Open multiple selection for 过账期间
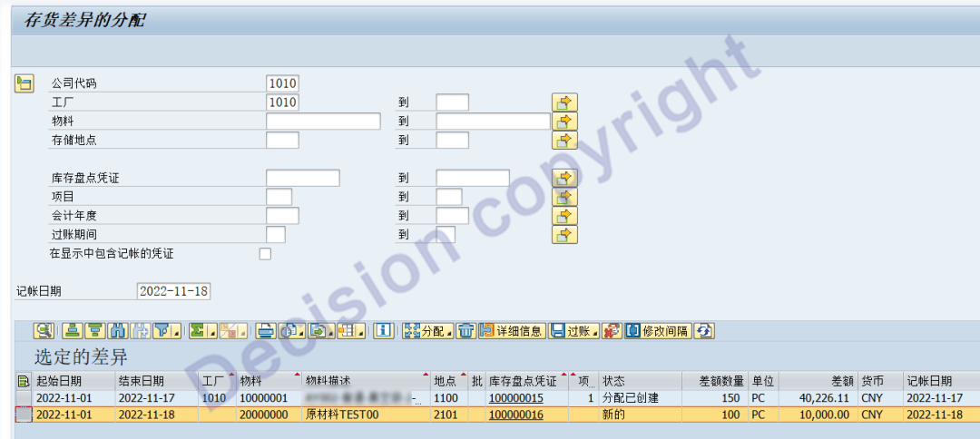Viewport: 980px width, 439px height. pyautogui.click(x=564, y=235)
